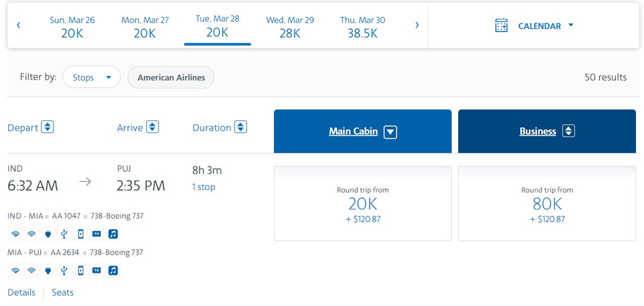Toggle the American Airlines filter chip

171,77
